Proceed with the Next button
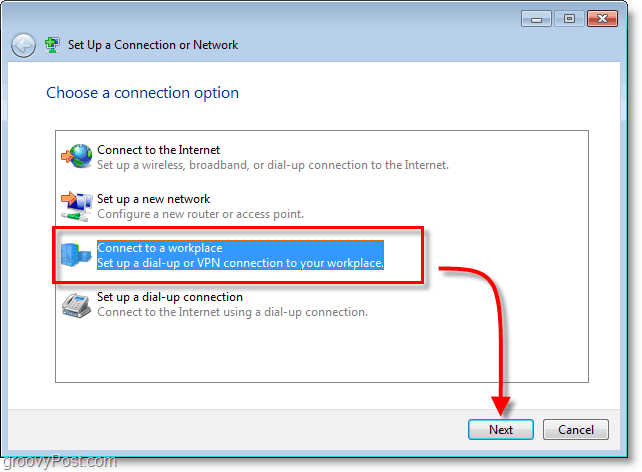The width and height of the screenshot is (642, 472). point(501,429)
